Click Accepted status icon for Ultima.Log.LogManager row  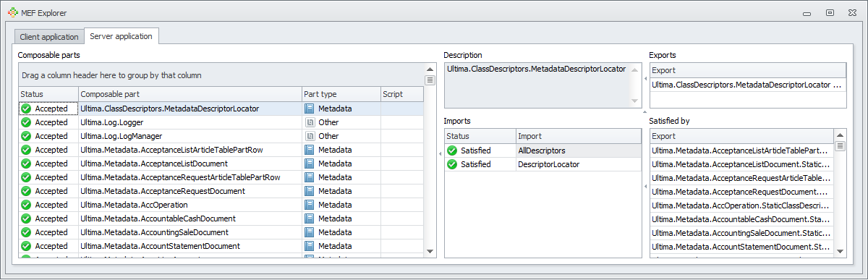tap(27, 136)
